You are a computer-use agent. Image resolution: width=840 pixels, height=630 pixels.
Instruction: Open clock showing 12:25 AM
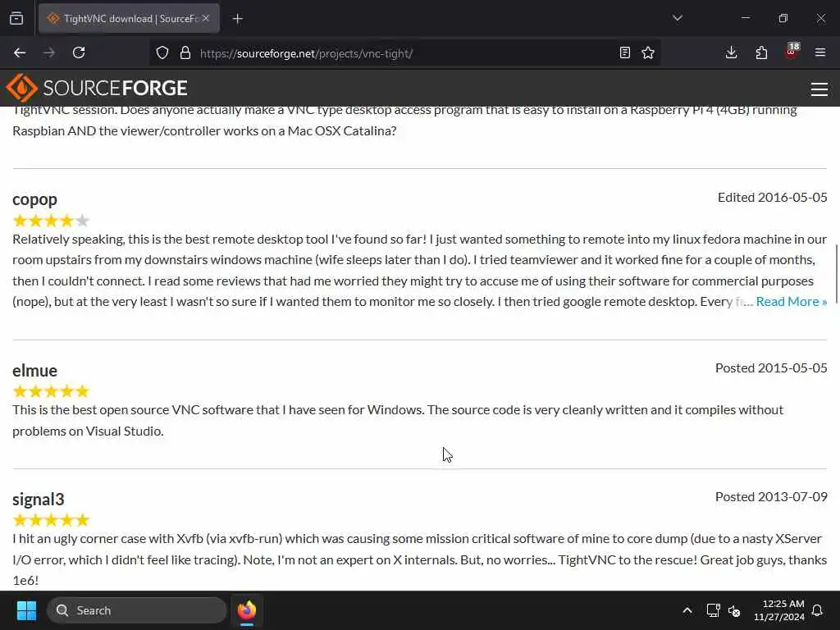click(x=779, y=610)
